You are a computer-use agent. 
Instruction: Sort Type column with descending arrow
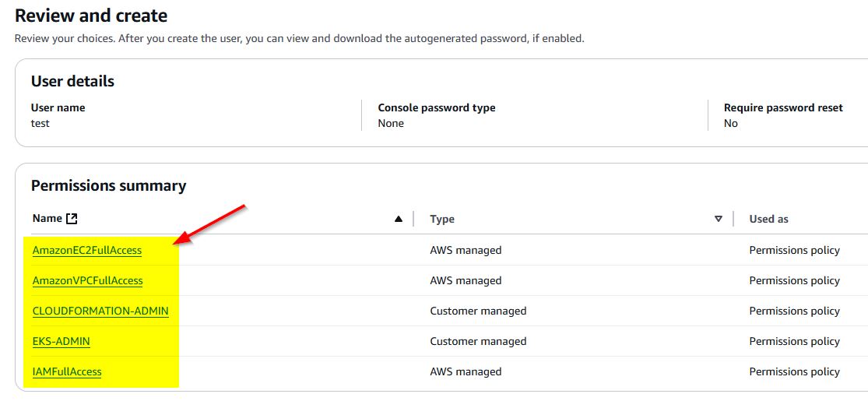[719, 219]
